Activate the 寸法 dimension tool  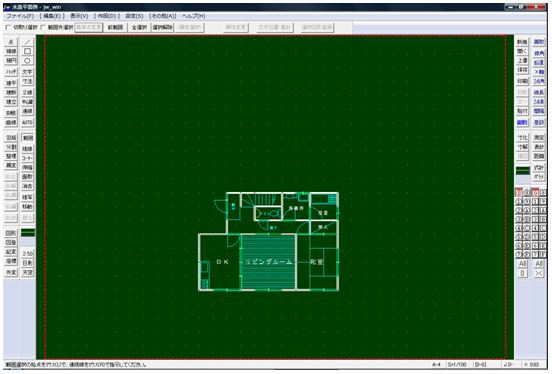[x=27, y=81]
